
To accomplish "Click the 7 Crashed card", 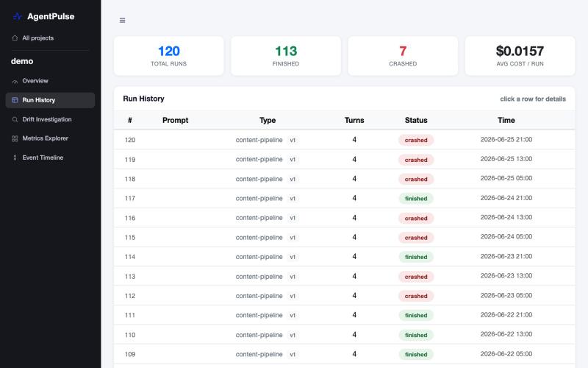I will (403, 56).
